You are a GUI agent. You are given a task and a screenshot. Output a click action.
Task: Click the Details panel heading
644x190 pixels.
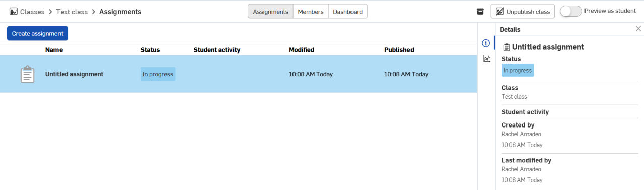point(510,30)
